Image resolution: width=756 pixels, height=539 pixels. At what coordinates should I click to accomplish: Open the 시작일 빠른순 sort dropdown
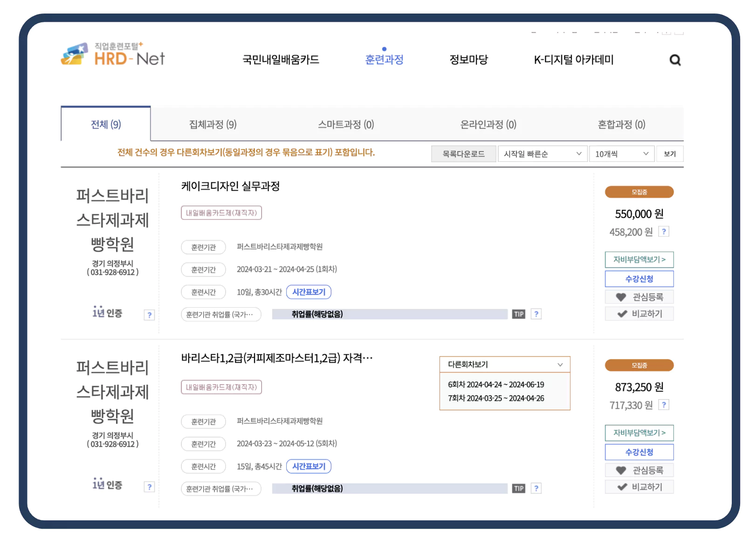[543, 154]
